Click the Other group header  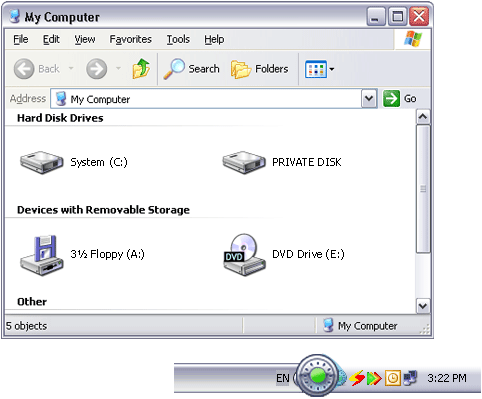(x=32, y=302)
